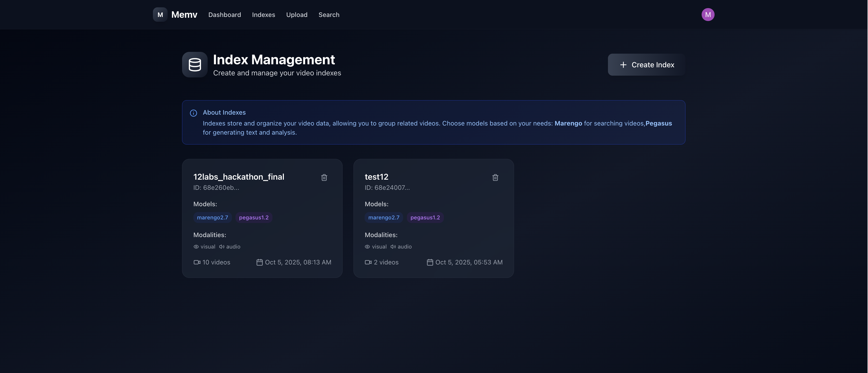This screenshot has width=868, height=373.
Task: Click the speaker audio icon on 12labs_hackathon_final
Action: pyautogui.click(x=222, y=247)
